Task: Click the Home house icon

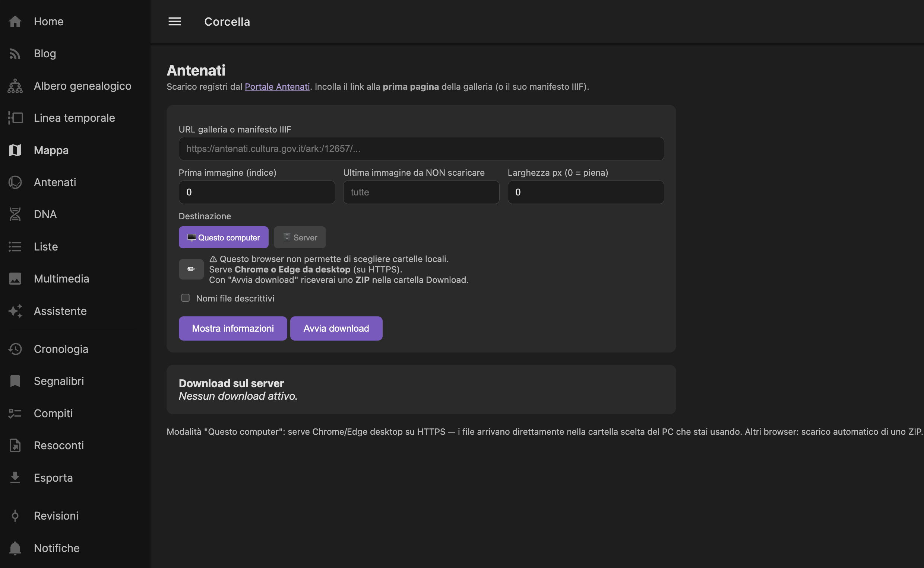Action: click(15, 22)
